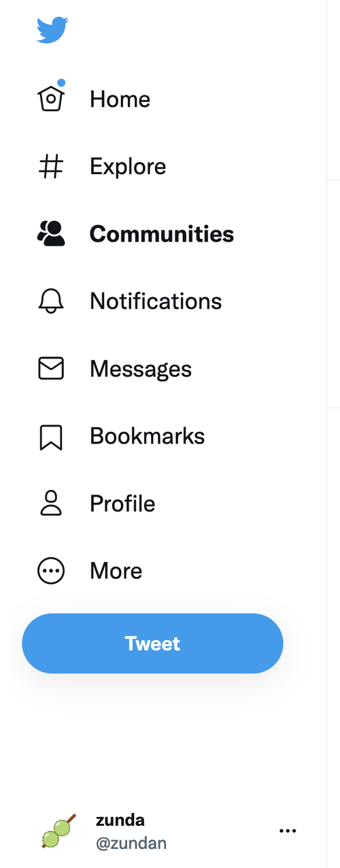Expand the More menu label
Screen dimensions: 340x868
(116, 571)
